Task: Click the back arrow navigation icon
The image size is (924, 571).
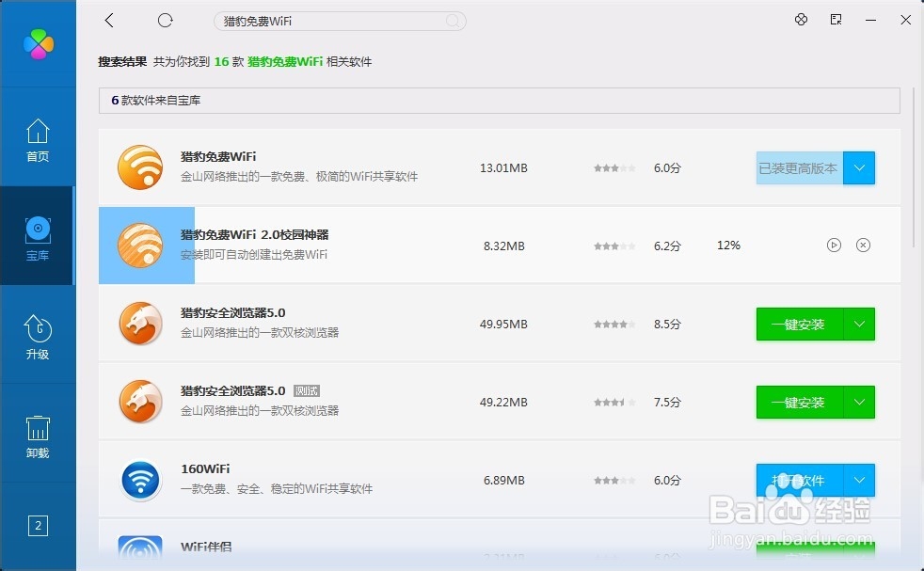Action: (x=110, y=20)
